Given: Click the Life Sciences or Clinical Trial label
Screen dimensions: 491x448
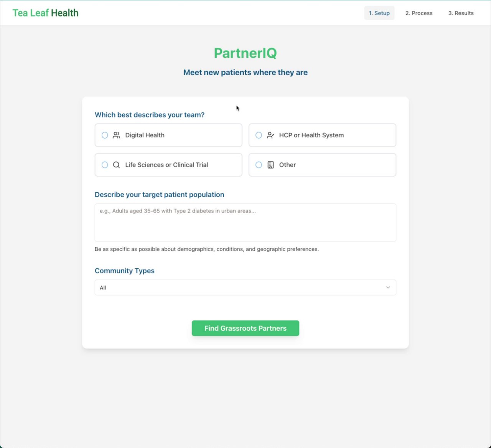Looking at the screenshot, I should tap(166, 165).
